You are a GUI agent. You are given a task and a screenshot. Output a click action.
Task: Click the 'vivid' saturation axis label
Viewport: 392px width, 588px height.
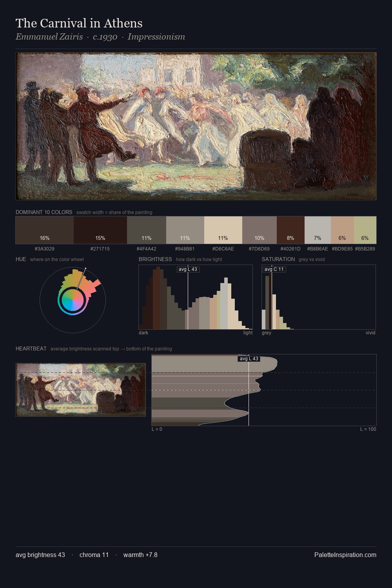coord(370,333)
